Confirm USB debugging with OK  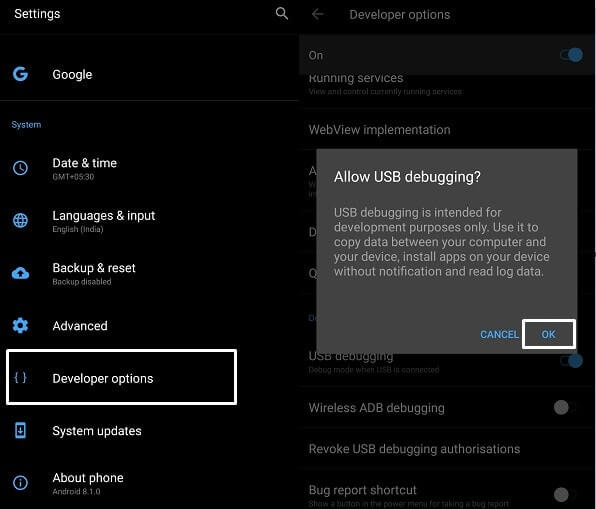point(548,334)
